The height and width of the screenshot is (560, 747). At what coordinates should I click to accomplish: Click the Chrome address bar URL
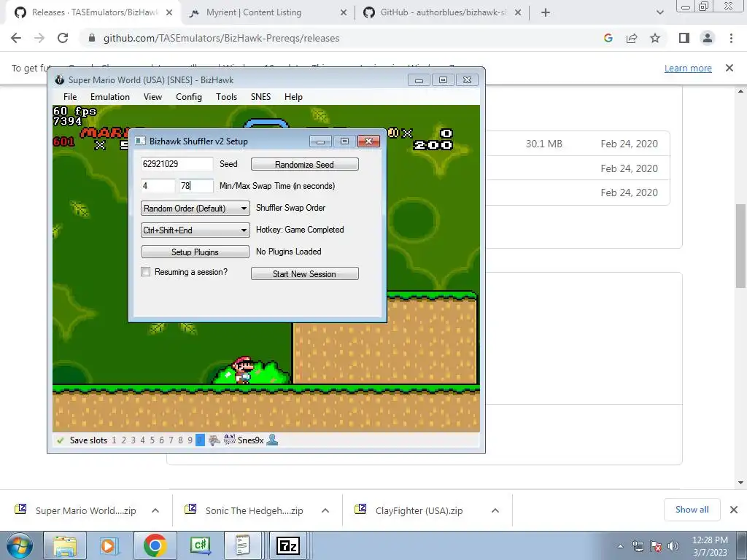click(x=221, y=38)
